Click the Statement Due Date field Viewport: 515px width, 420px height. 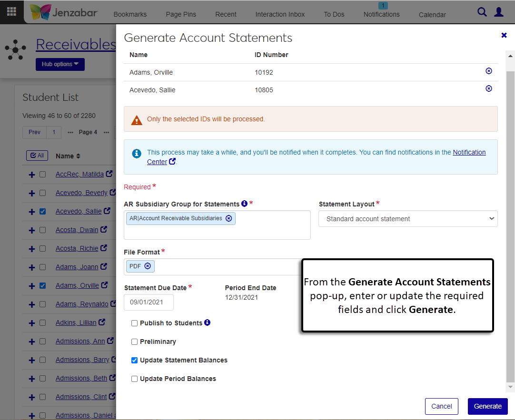(x=149, y=302)
